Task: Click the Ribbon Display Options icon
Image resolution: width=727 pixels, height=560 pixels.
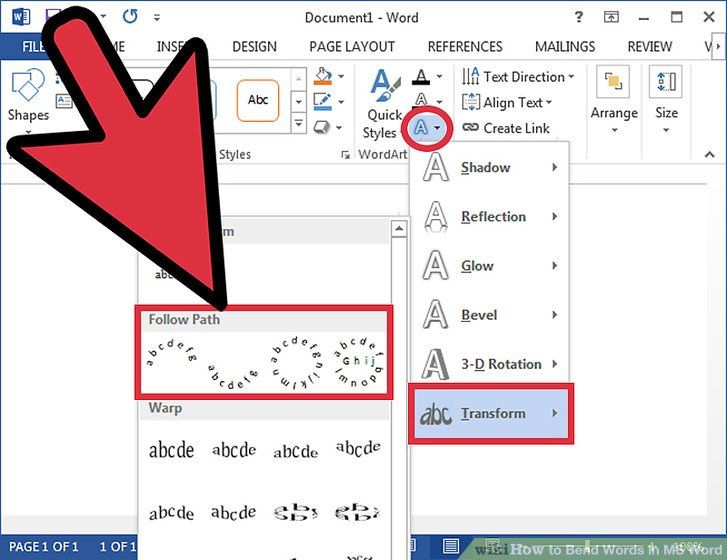Action: pos(611,17)
